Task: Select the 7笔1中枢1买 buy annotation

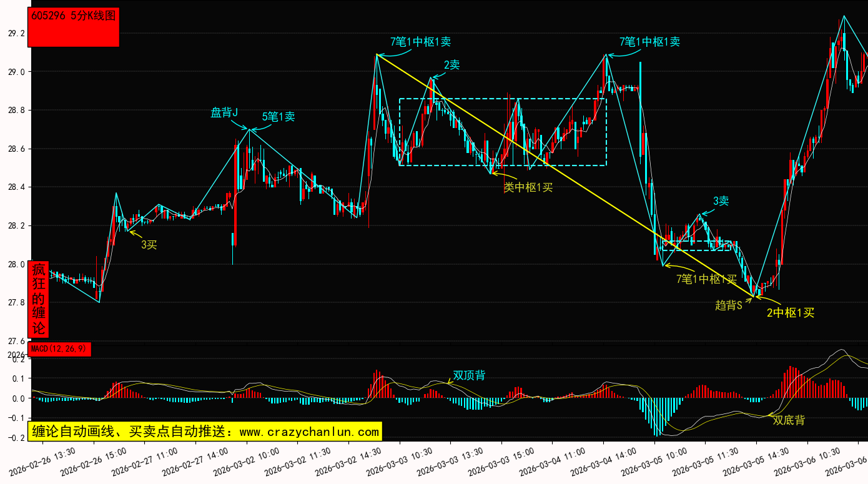Action: (x=706, y=279)
